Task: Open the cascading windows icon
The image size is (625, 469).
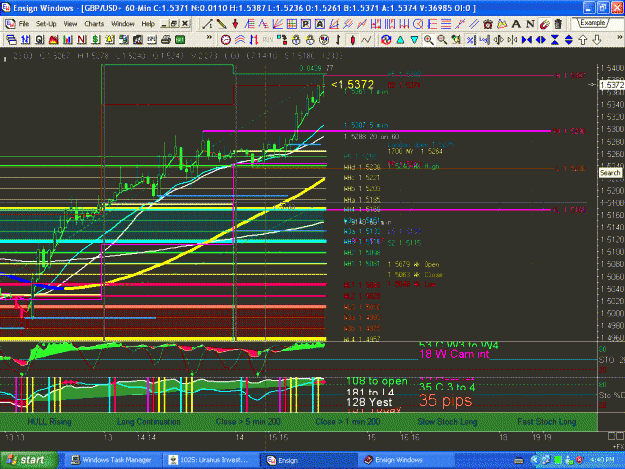Action: tap(12, 40)
